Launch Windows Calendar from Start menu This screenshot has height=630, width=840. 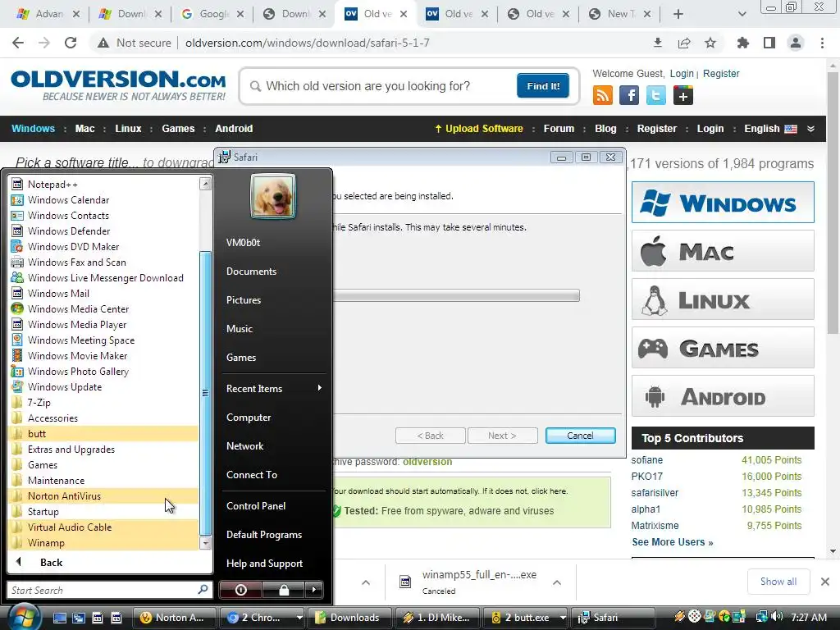(69, 200)
